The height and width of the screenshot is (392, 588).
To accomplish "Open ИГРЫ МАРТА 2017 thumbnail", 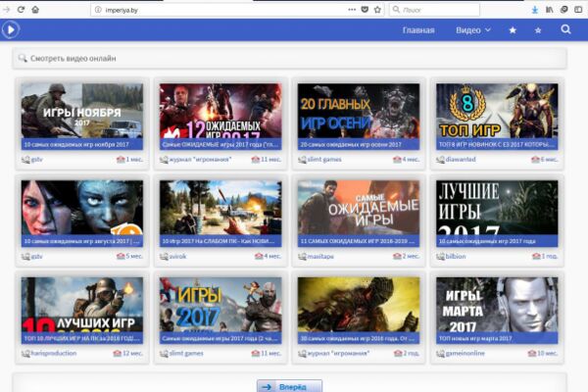I will tap(497, 305).
